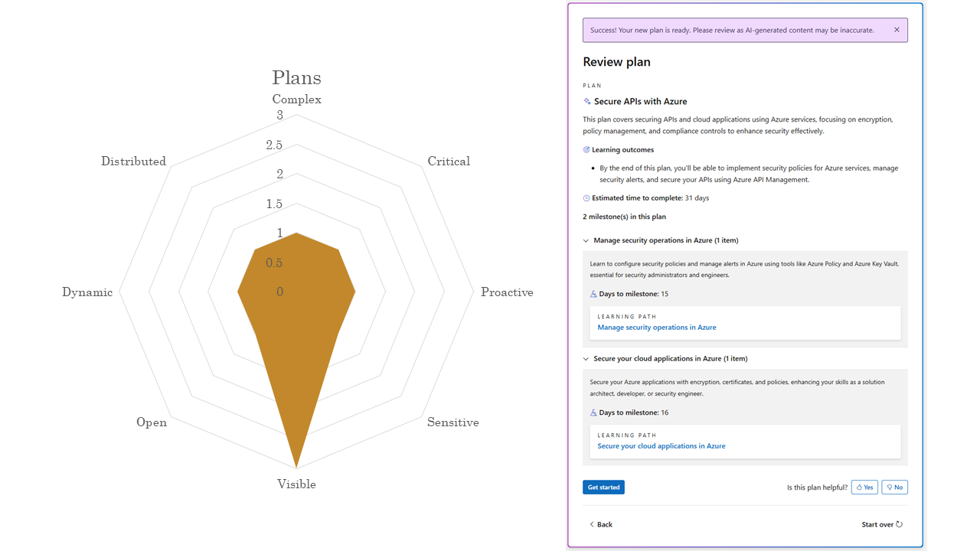The width and height of the screenshot is (980, 551).
Task: Go back using the Back chevron
Action: coord(592,524)
